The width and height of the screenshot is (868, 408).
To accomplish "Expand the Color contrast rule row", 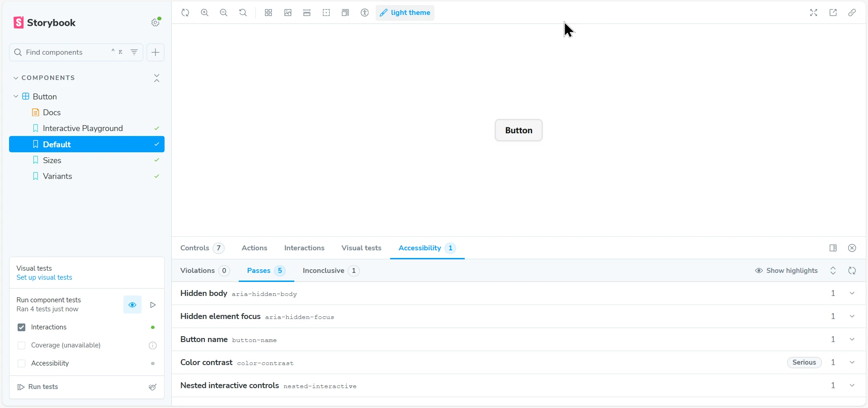I will click(x=852, y=362).
